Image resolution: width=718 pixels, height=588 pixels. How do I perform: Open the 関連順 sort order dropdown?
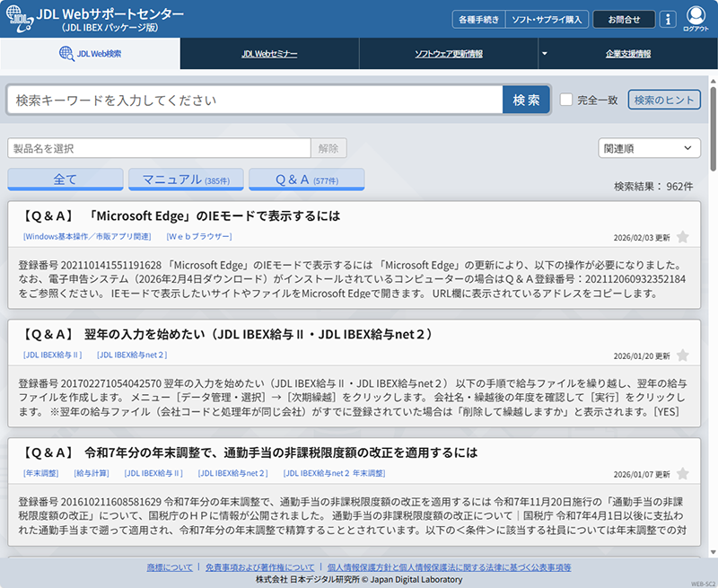[649, 147]
